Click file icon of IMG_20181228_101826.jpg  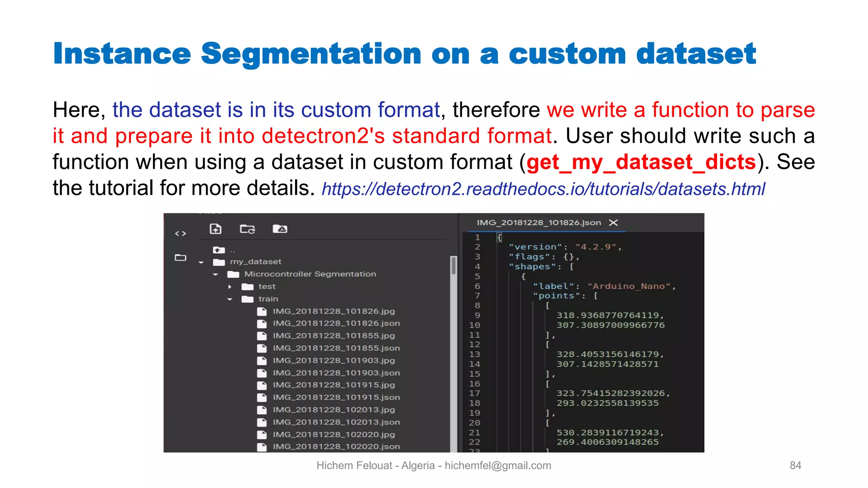click(262, 312)
